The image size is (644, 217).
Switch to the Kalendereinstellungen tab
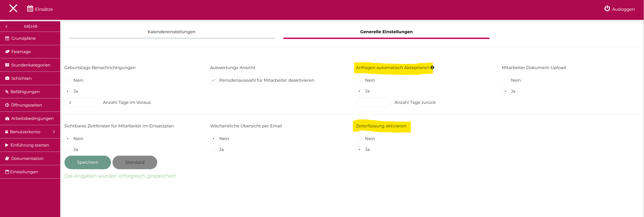click(172, 32)
